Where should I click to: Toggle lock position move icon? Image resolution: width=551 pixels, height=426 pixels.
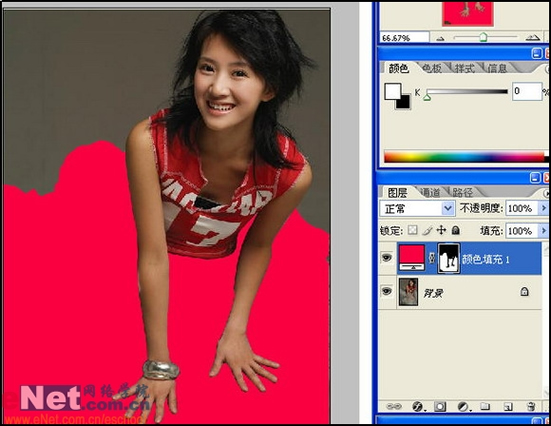[x=441, y=230]
